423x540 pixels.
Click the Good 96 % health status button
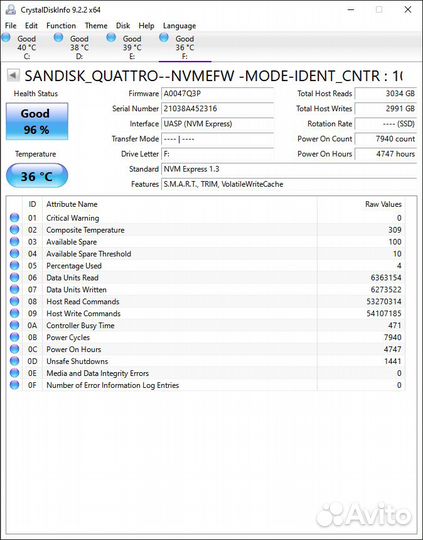tap(37, 122)
